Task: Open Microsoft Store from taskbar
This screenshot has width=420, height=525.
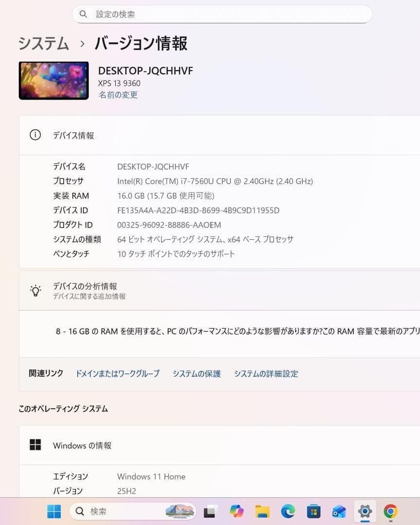Action: [314, 511]
